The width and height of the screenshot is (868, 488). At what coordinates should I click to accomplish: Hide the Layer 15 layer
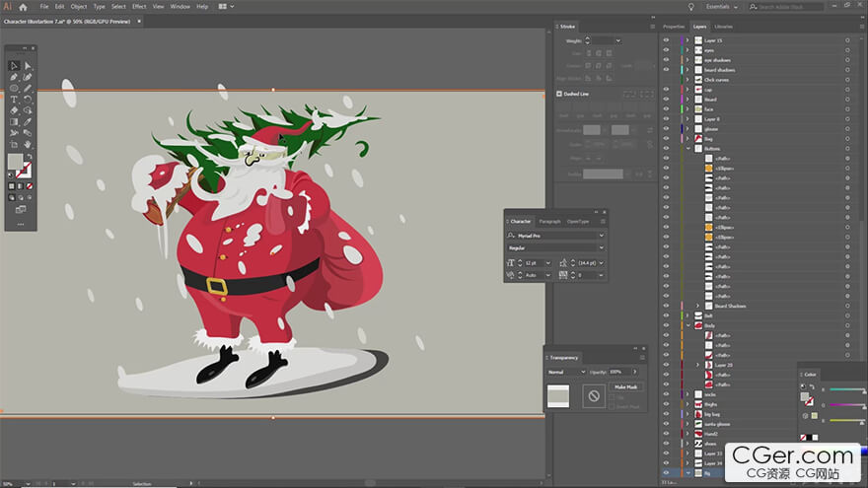tap(666, 40)
